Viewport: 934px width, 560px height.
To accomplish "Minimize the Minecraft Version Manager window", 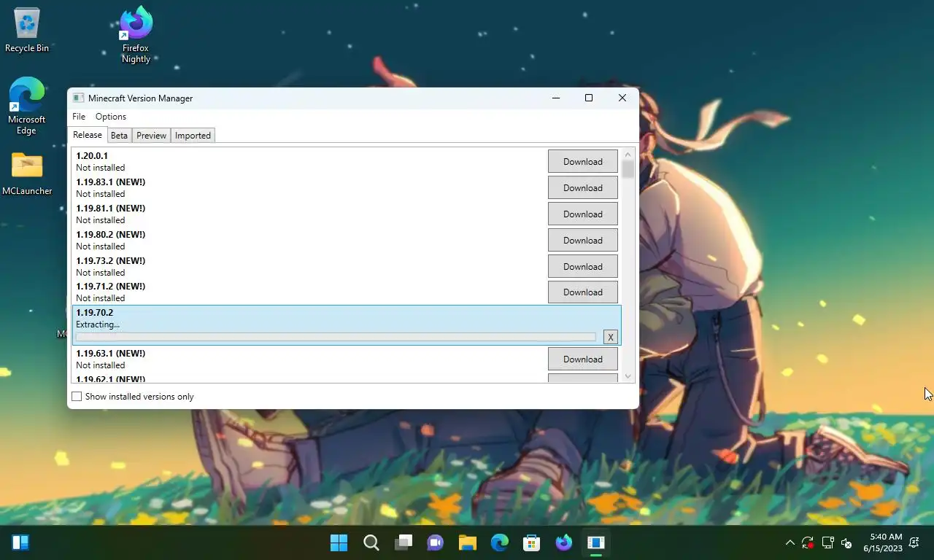I will pos(556,98).
